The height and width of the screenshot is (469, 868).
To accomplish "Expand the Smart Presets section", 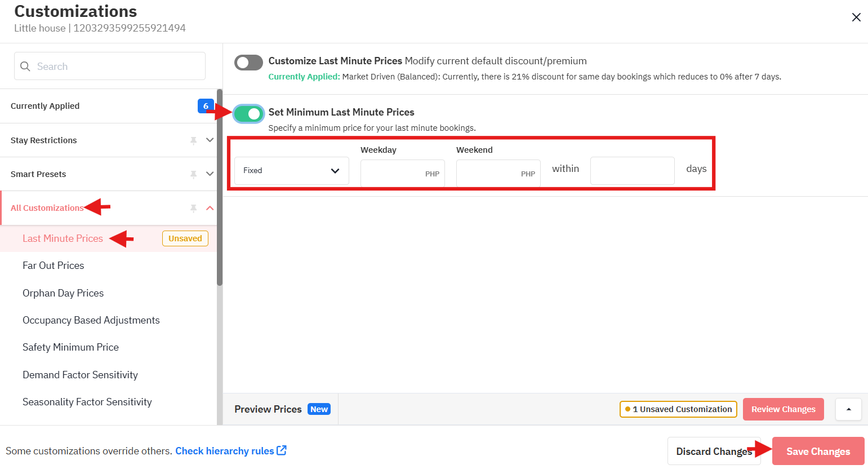I will point(210,174).
